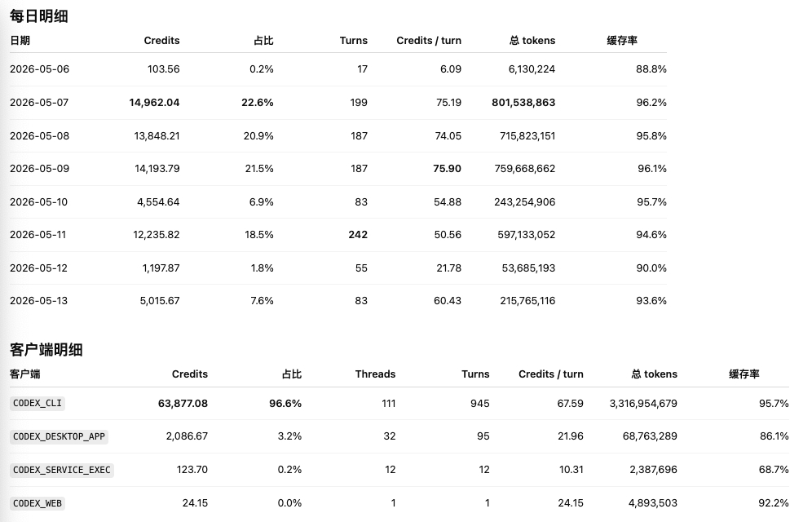Select the CODEX_CLI client tag

(38, 404)
